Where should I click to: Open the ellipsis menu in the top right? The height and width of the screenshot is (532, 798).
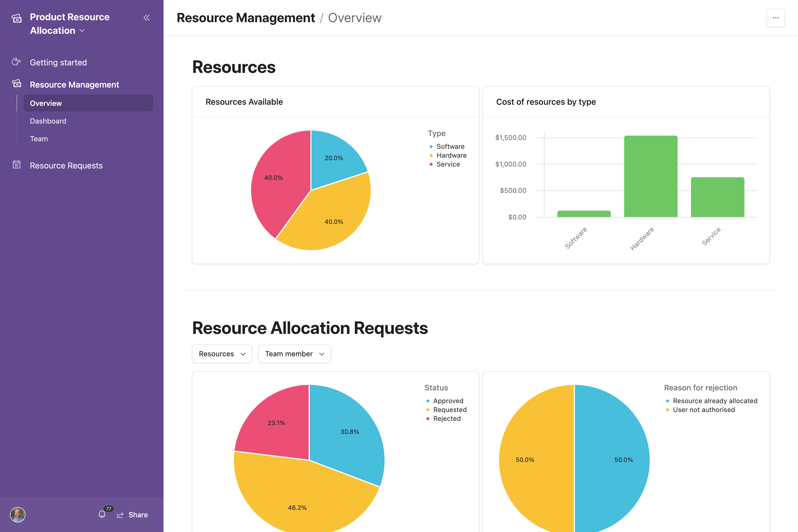click(x=776, y=18)
